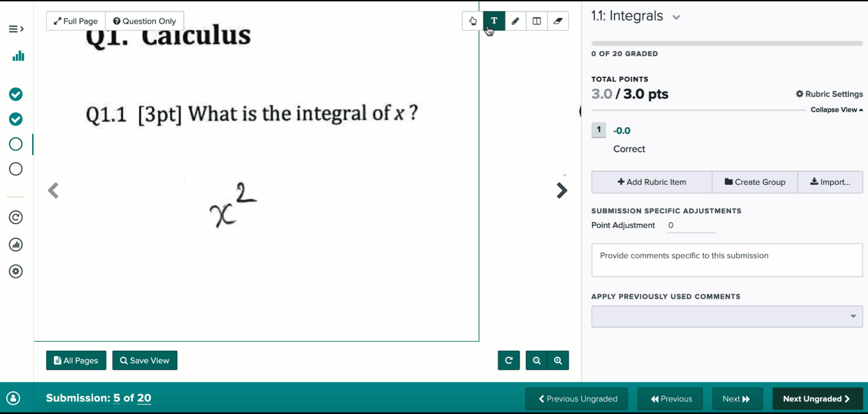Import a rubric
Viewport: 868px width, 414px height.
point(830,182)
